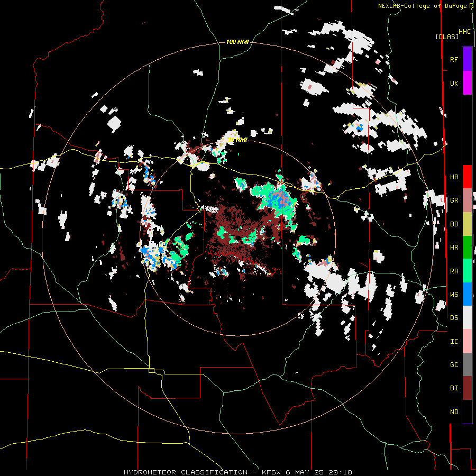The width and height of the screenshot is (476, 476).
Task: Click the WS legend label
Action: [454, 294]
